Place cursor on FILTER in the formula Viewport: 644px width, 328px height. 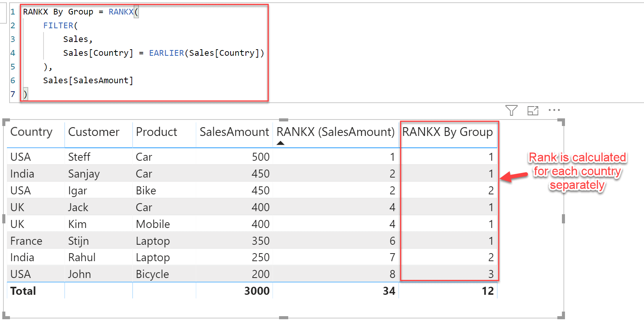click(x=58, y=26)
